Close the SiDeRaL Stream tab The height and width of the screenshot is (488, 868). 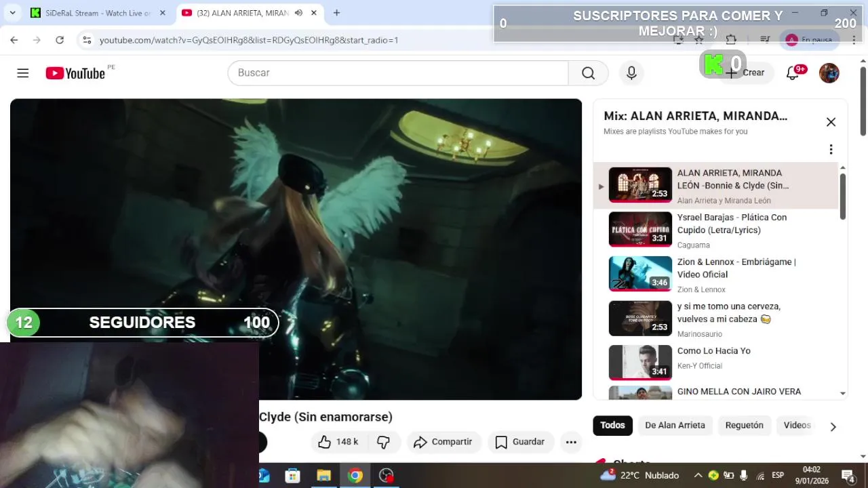point(162,13)
